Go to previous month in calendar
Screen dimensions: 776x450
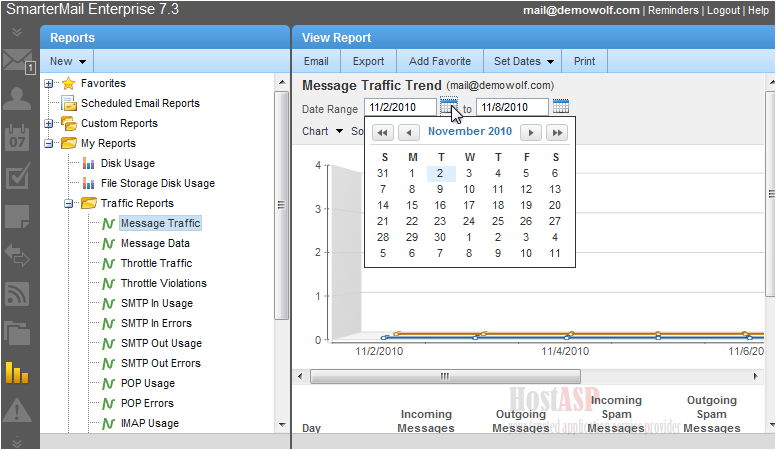[408, 133]
